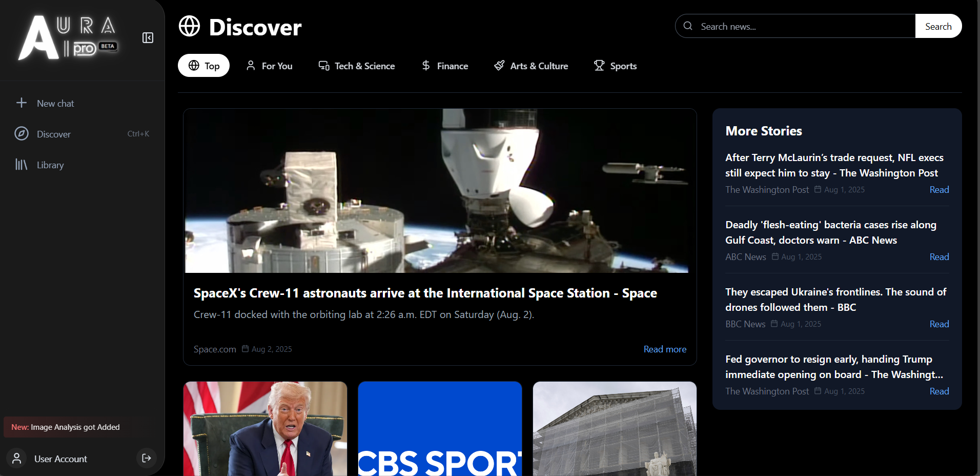Click calendar icon beside Aug 2, 2025
The image size is (980, 476).
[245, 349]
